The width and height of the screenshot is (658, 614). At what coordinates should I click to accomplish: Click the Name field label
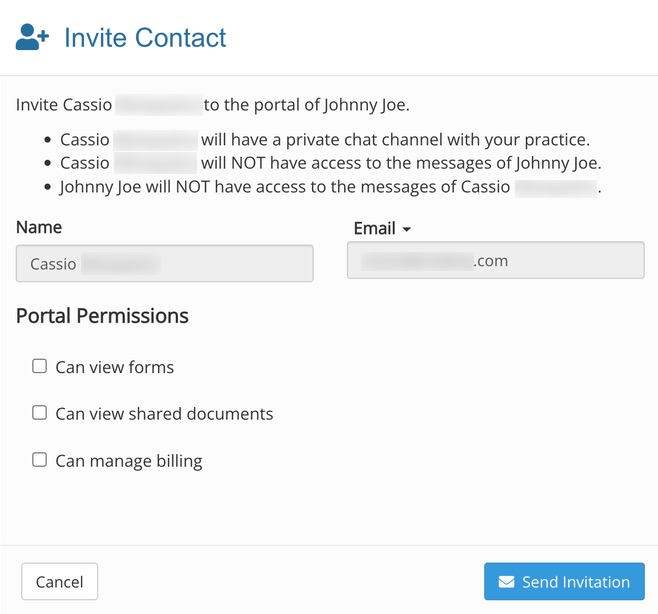[x=39, y=227]
